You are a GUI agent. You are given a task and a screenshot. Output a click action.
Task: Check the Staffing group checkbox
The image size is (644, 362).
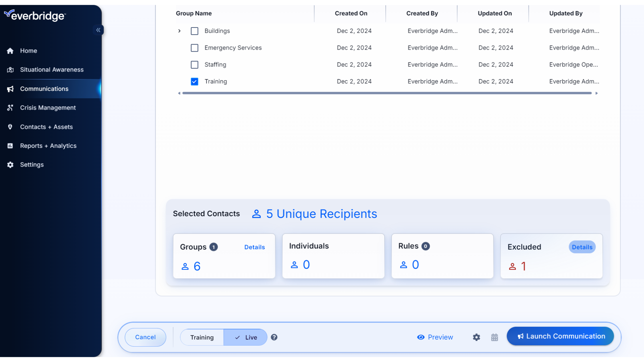pyautogui.click(x=195, y=65)
